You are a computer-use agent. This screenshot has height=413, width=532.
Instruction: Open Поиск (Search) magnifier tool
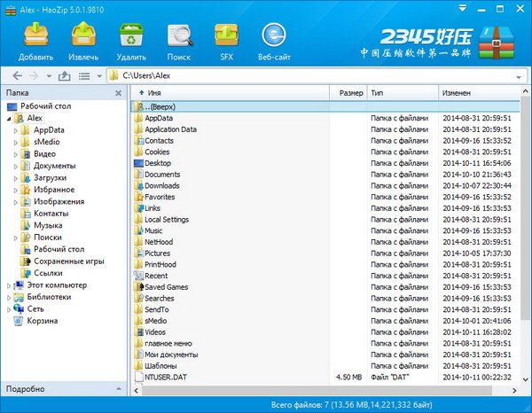click(179, 35)
